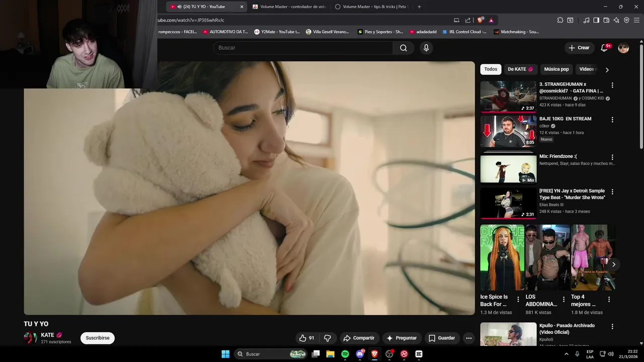
Task: Start voice search with the microphone icon
Action: pos(426,48)
